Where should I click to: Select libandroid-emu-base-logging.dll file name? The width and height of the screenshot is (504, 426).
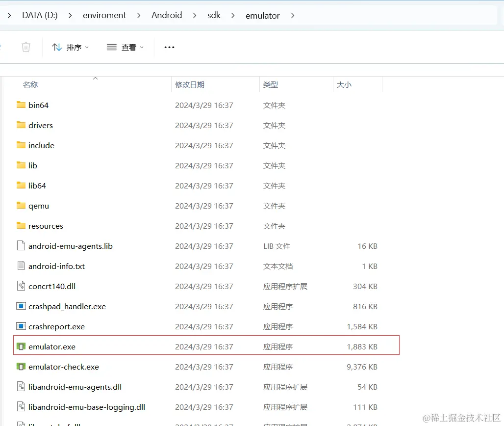(x=86, y=407)
